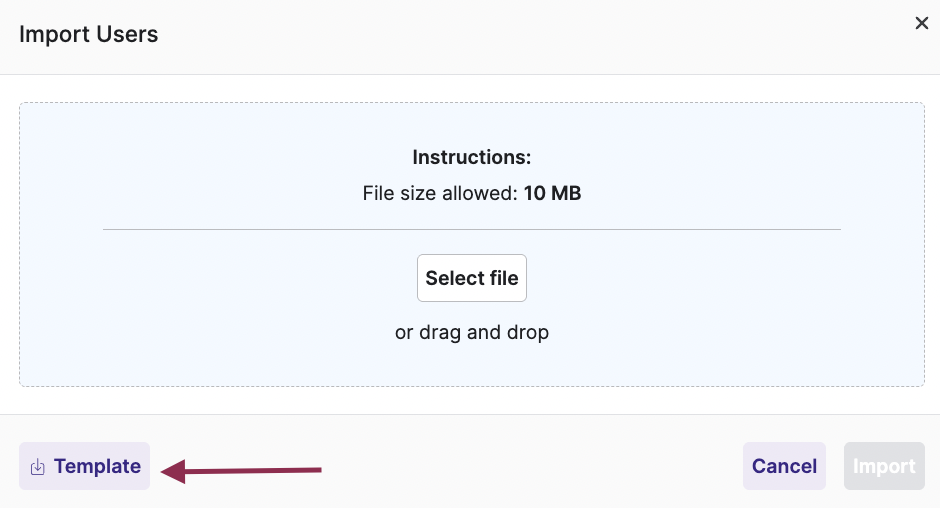Download the Template file
The width and height of the screenshot is (940, 508).
[85, 466]
